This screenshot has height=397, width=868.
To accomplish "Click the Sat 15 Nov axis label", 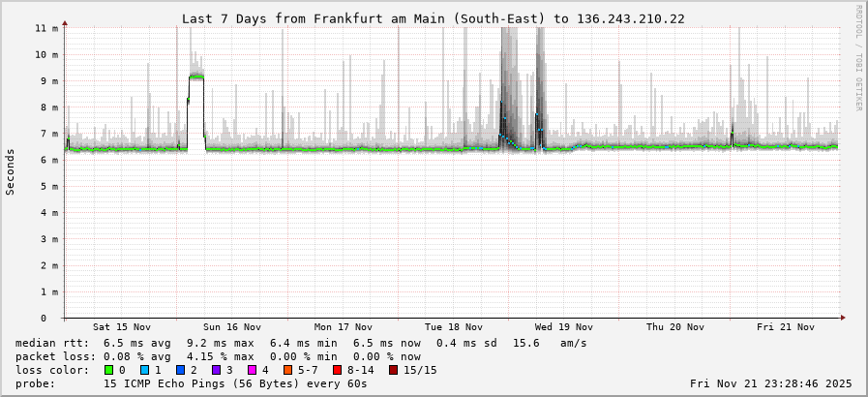I will point(122,327).
